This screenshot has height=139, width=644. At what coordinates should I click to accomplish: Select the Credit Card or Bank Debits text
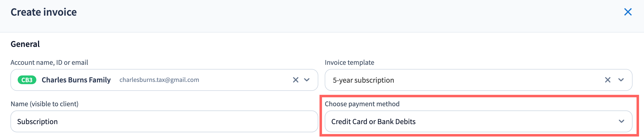[373, 122]
